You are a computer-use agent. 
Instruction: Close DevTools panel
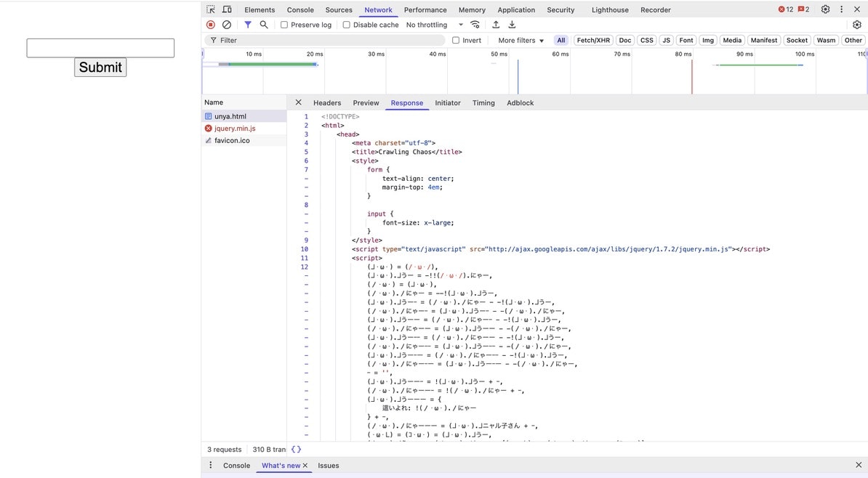(857, 9)
